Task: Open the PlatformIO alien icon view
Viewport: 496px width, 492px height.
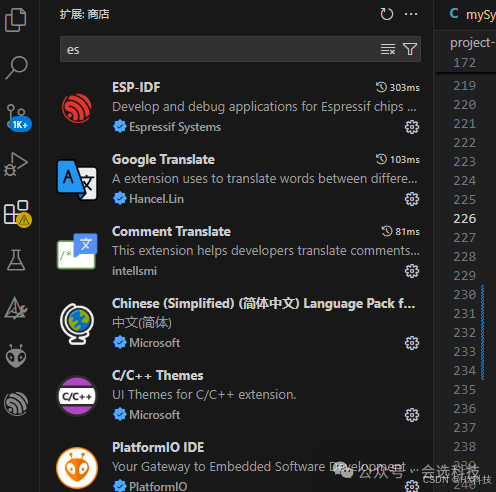Action: pyautogui.click(x=16, y=356)
